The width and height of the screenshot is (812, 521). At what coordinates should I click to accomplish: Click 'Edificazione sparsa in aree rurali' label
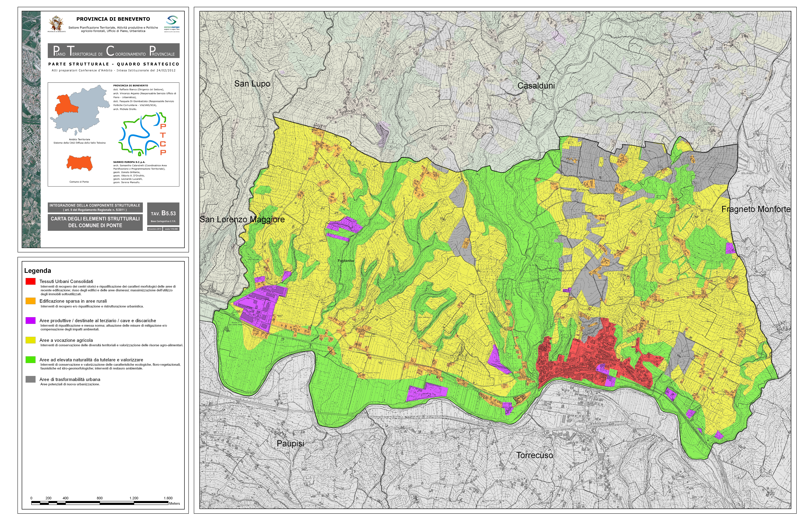73,301
